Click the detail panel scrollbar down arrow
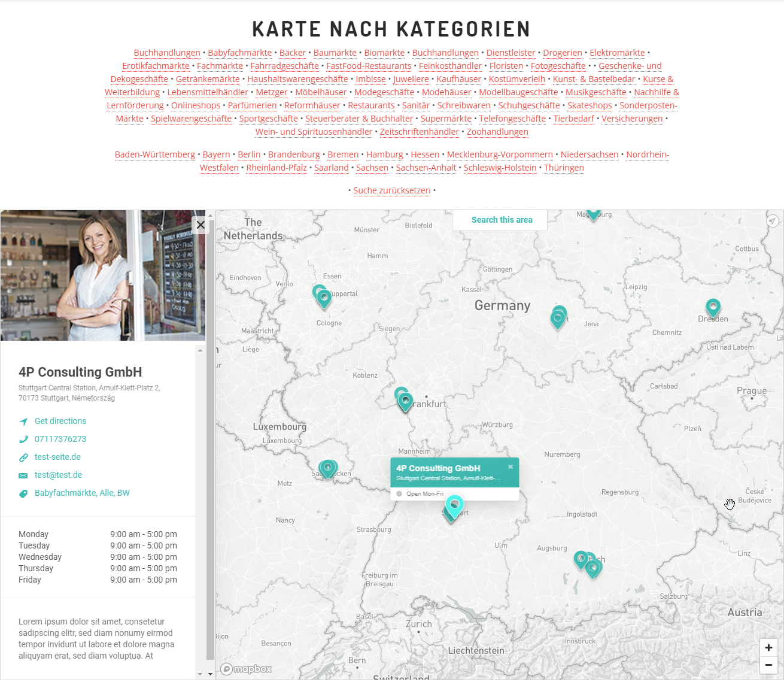 [200, 674]
